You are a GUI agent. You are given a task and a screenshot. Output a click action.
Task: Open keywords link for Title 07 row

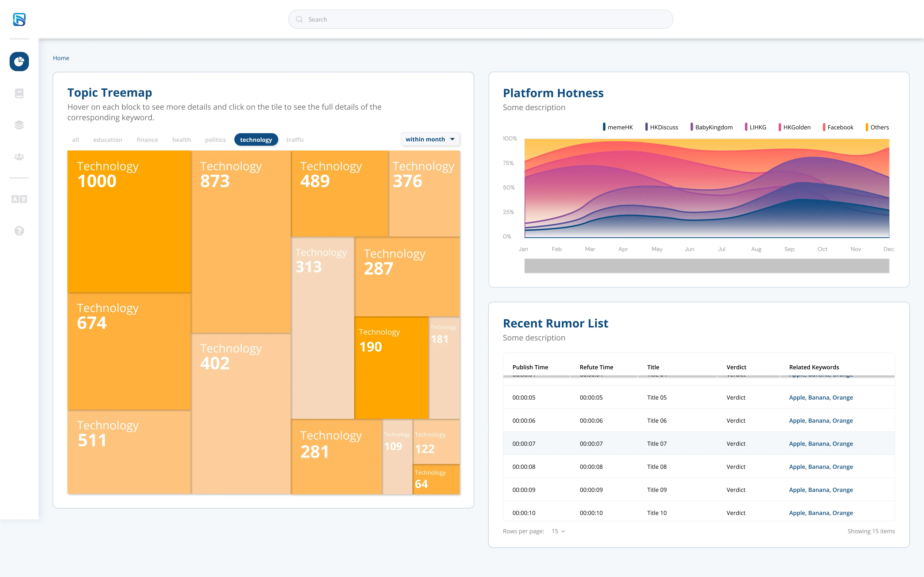click(821, 443)
